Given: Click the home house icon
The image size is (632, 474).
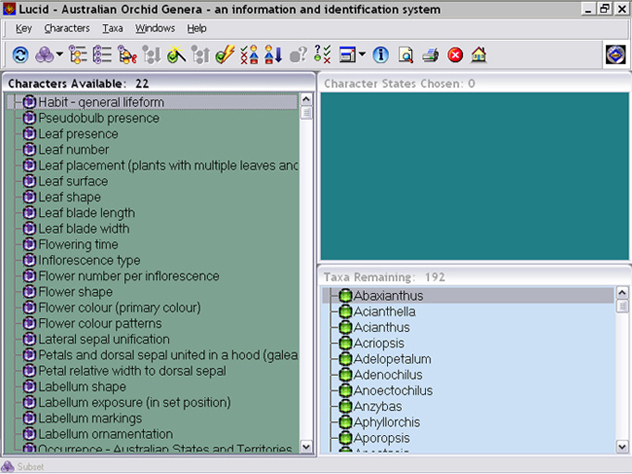Looking at the screenshot, I should [479, 55].
